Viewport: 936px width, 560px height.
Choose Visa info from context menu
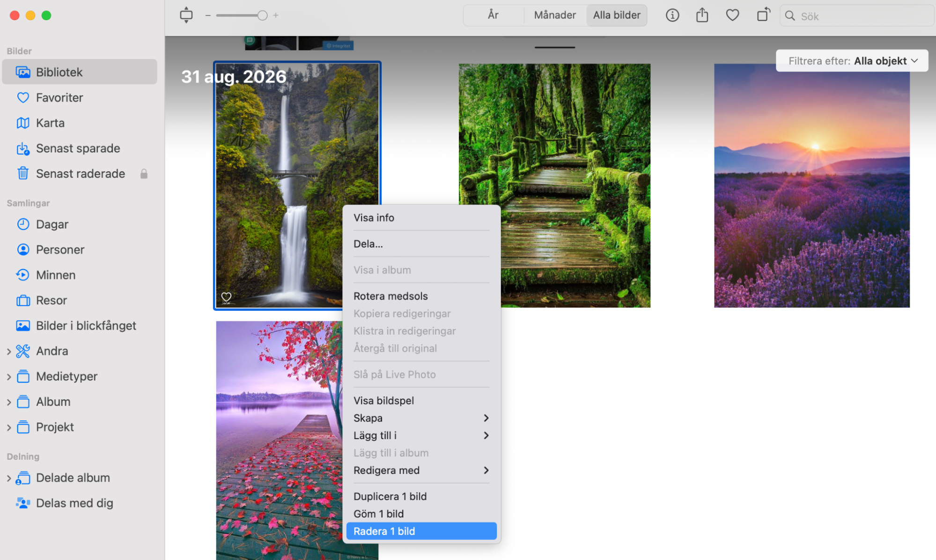(421, 218)
